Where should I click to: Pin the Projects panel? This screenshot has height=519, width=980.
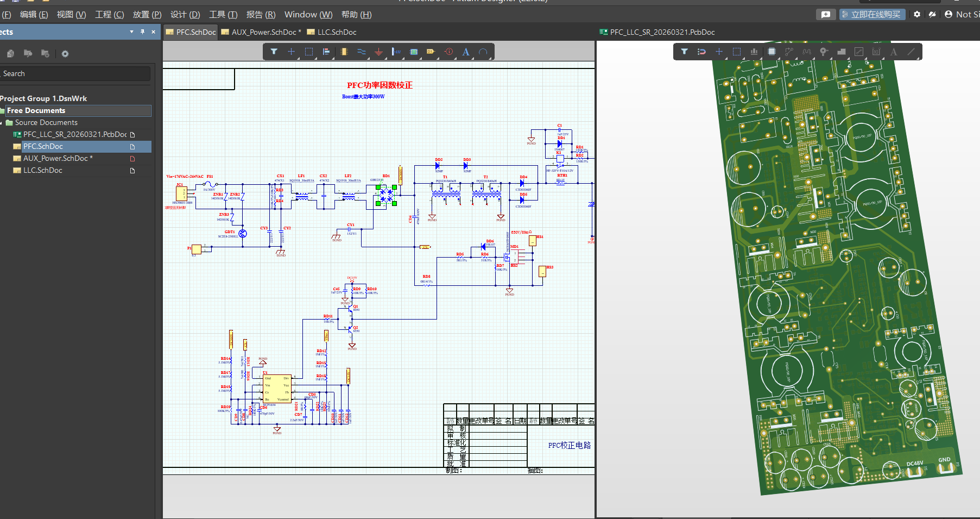tap(142, 32)
